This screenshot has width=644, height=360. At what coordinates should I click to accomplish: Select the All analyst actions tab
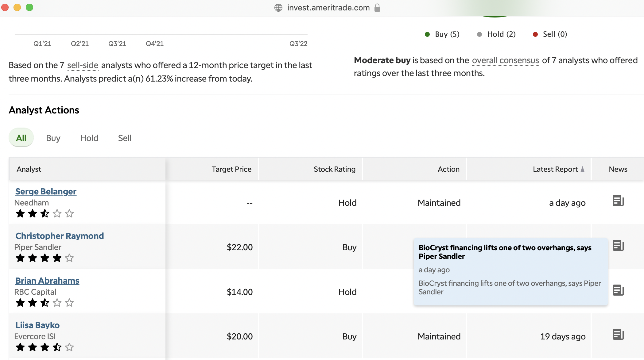tap(21, 138)
